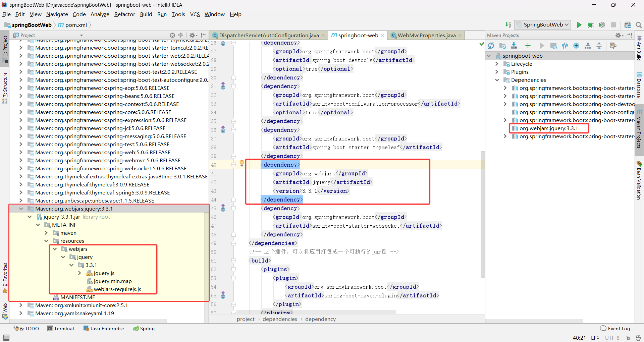Hide the Maven Projects panel
Screen dimensions: 644x342
(x=630, y=35)
